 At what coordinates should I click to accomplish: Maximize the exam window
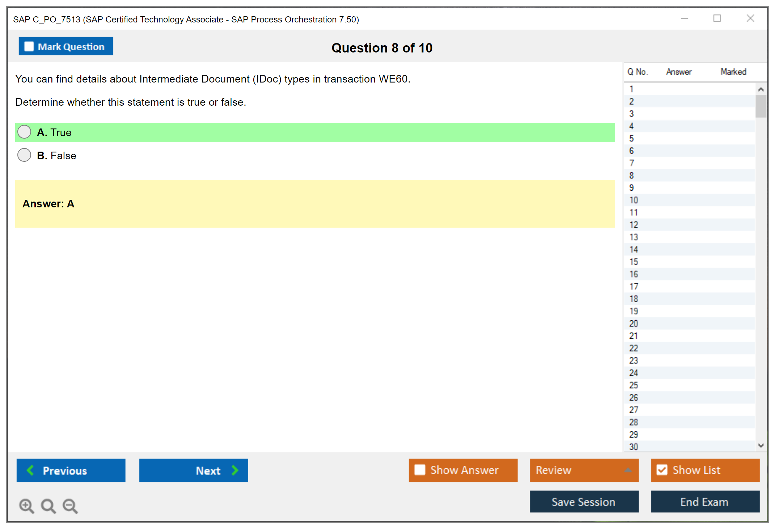pos(717,18)
